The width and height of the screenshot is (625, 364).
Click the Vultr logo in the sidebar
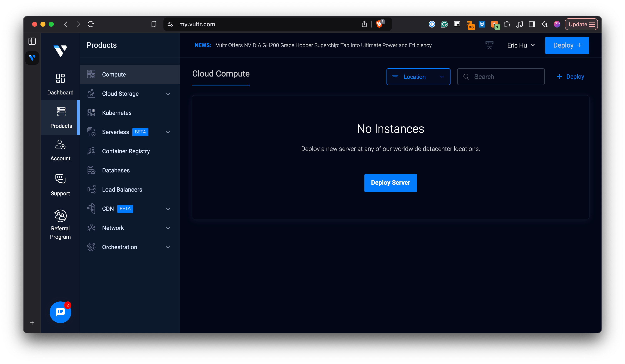(x=60, y=51)
